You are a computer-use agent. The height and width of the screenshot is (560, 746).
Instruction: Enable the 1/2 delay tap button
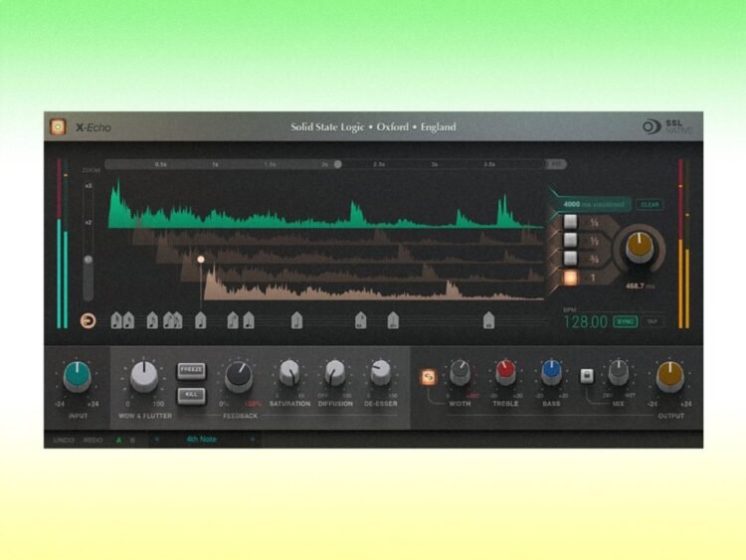click(570, 241)
